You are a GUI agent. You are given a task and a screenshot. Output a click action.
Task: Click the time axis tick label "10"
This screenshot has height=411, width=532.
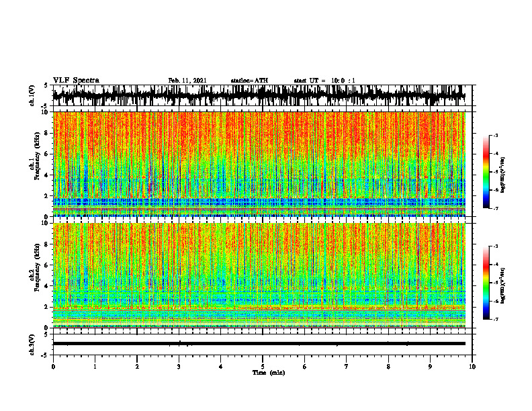click(472, 367)
